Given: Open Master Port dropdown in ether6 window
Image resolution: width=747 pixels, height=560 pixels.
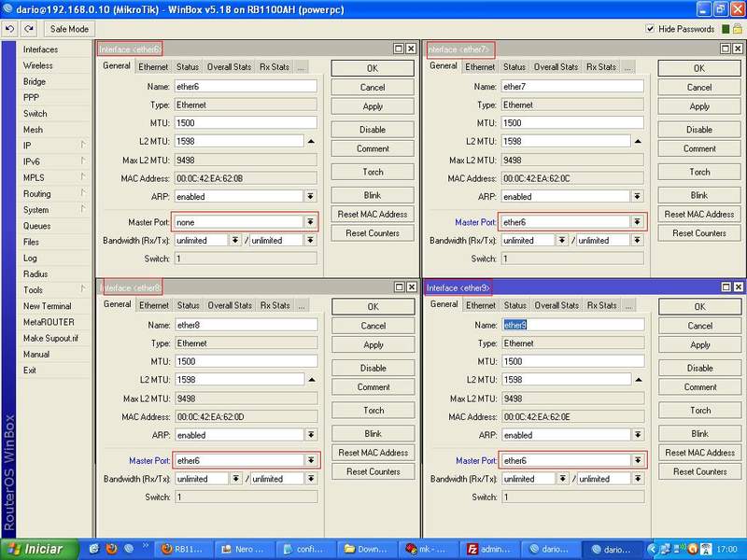Looking at the screenshot, I should (310, 222).
